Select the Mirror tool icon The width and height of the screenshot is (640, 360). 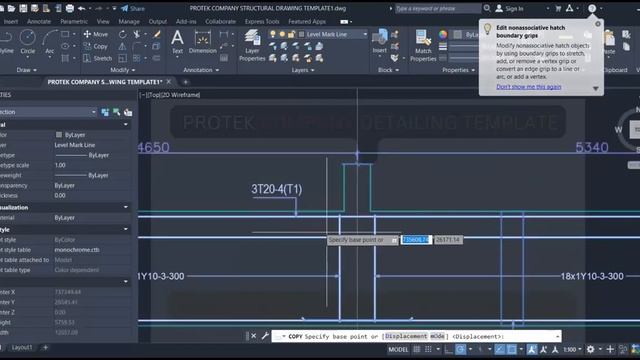point(122,47)
